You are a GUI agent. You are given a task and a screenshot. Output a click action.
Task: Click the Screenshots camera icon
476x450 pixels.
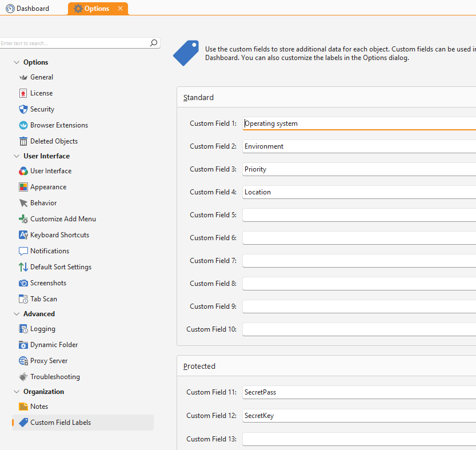point(23,283)
